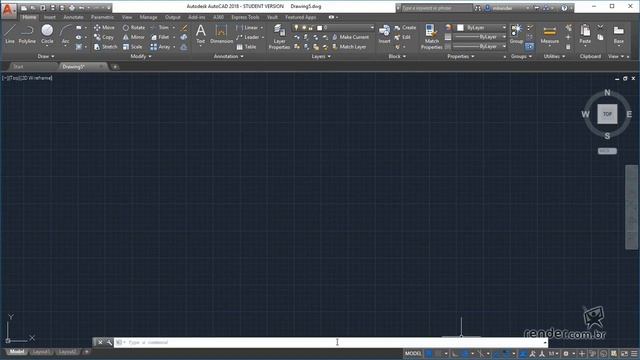Expand the Block panel
The height and width of the screenshot is (360, 640).
coord(397,56)
